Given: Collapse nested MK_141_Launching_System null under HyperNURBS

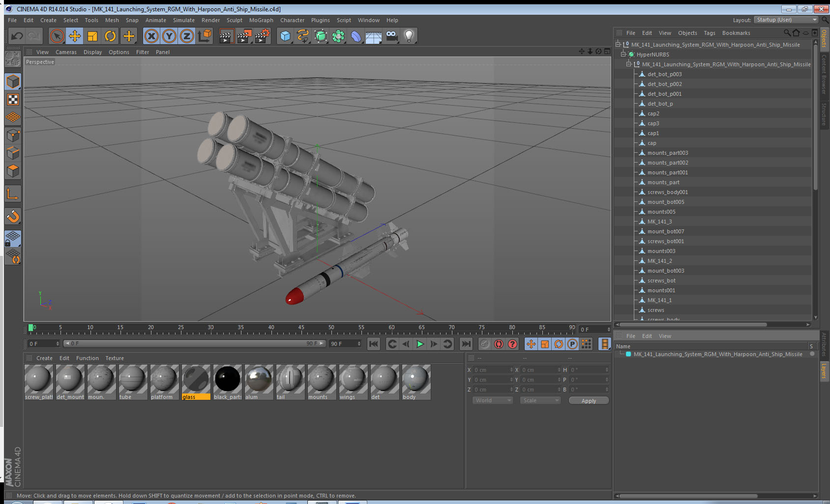Looking at the screenshot, I should pyautogui.click(x=629, y=64).
